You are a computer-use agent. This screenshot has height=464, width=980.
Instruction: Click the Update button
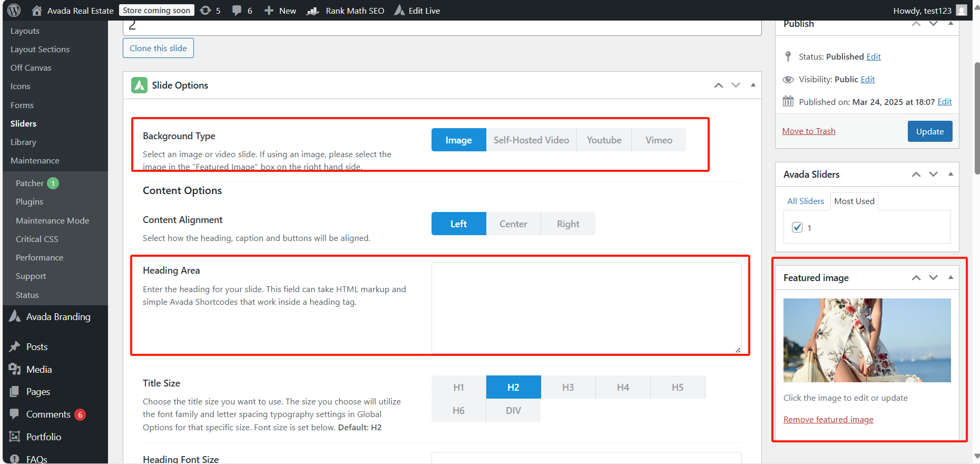(x=929, y=131)
